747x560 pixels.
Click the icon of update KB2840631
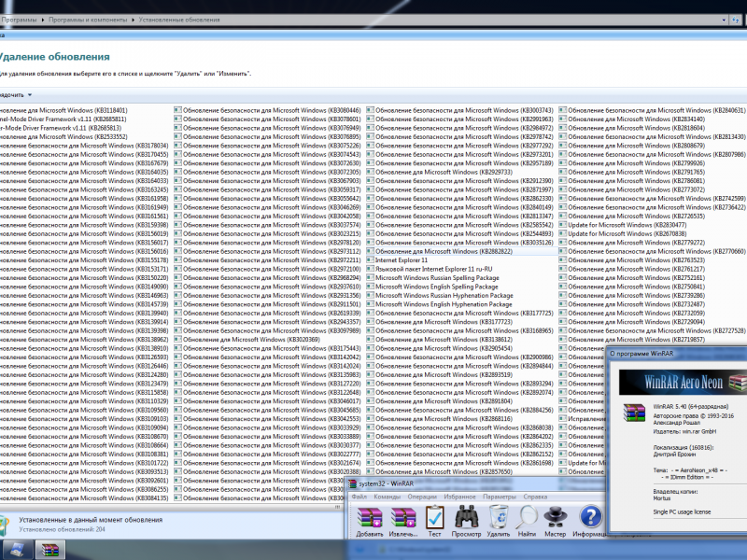point(563,110)
